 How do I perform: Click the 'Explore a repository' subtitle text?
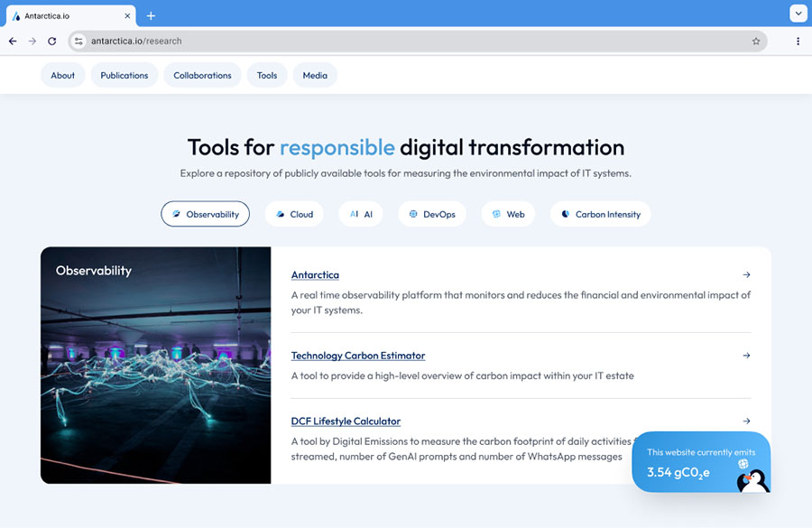[x=405, y=173]
